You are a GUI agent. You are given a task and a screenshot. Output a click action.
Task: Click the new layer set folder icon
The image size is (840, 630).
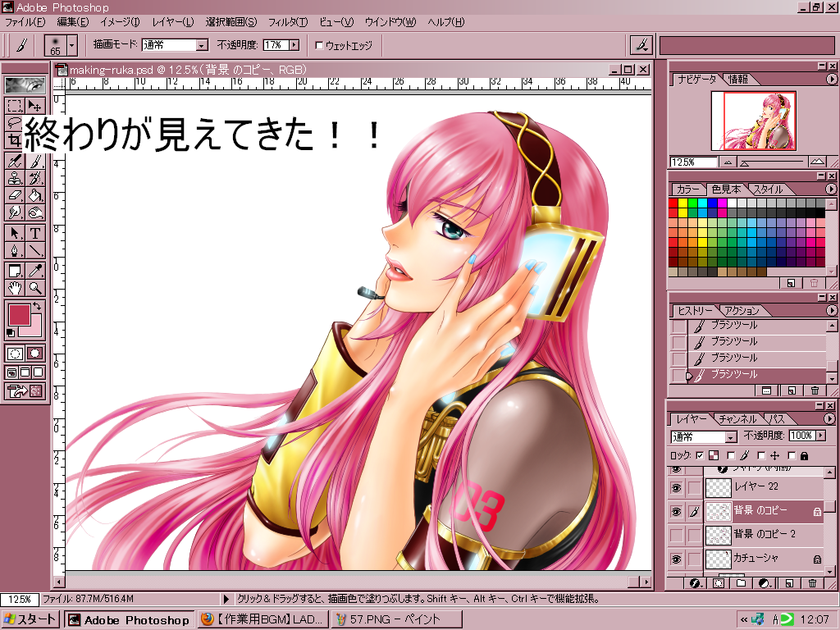[x=741, y=583]
